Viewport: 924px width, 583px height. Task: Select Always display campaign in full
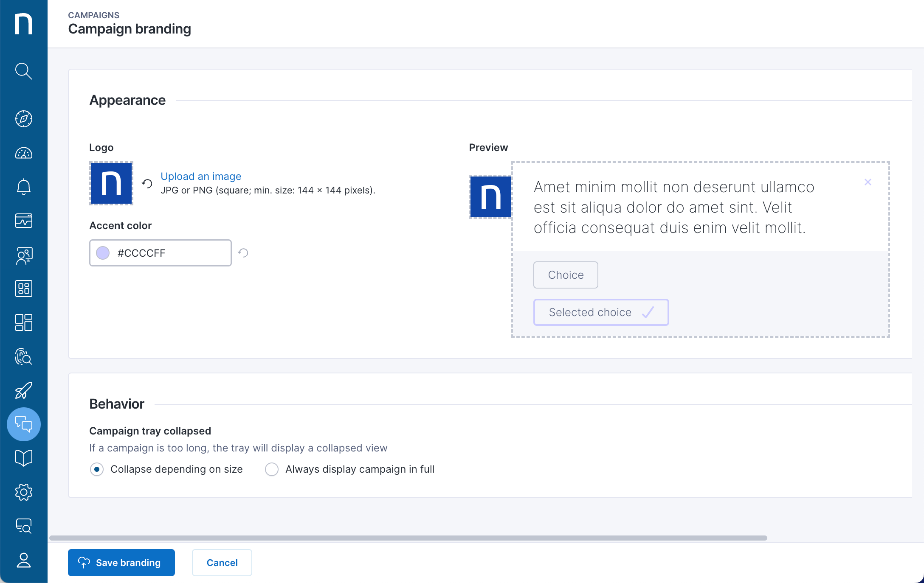click(272, 469)
